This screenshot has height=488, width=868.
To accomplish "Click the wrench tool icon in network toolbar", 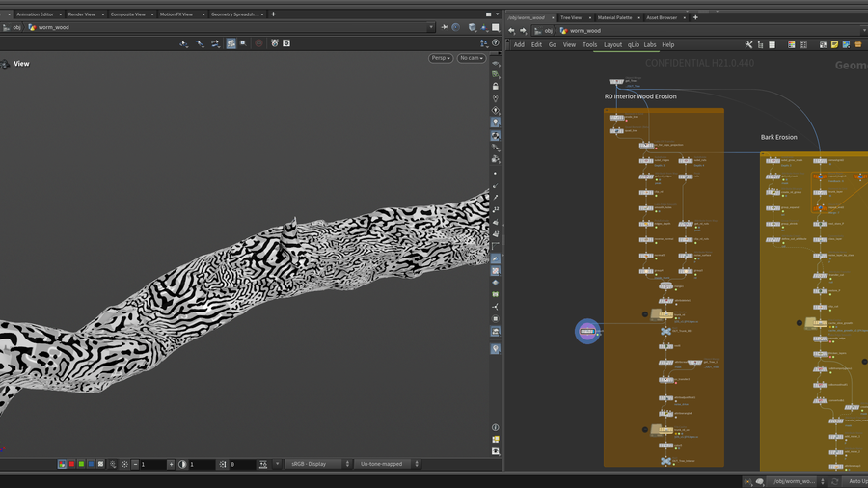I will point(748,44).
